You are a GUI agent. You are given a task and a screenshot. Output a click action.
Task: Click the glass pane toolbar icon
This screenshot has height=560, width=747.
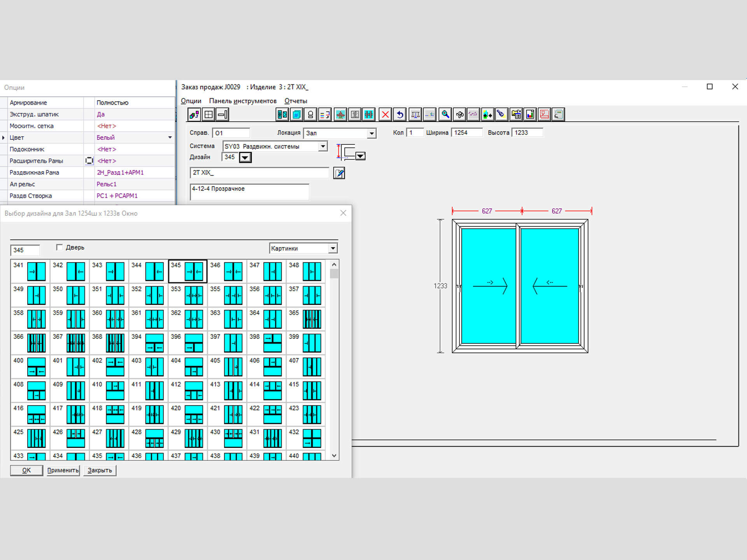[x=296, y=114]
